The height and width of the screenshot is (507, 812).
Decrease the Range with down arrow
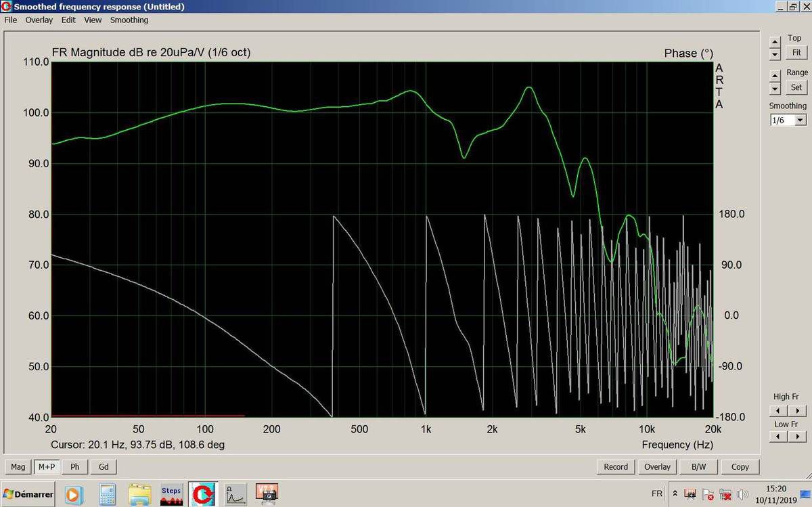coord(775,89)
